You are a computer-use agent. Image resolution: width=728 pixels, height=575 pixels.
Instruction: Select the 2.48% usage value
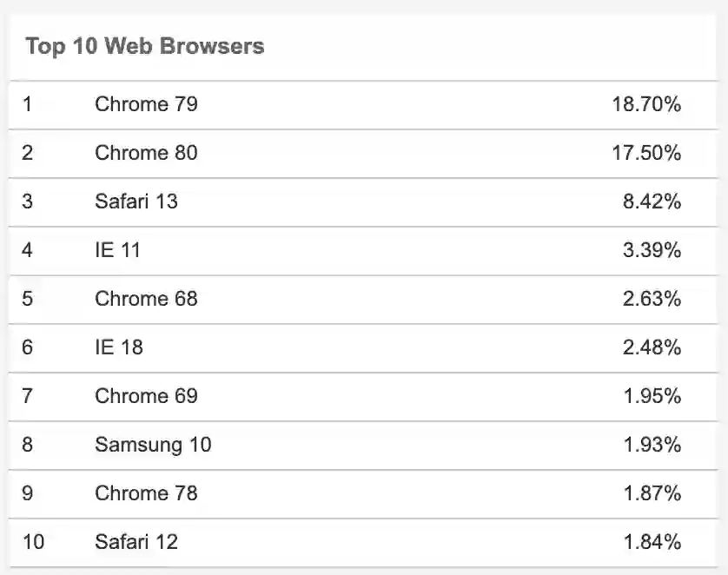[652, 347]
